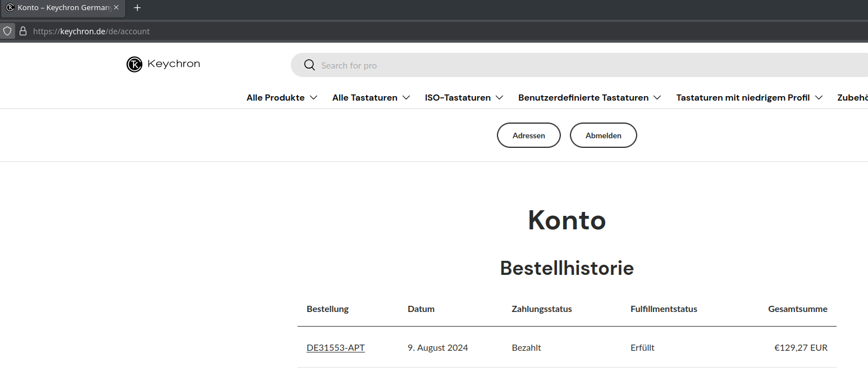The width and height of the screenshot is (868, 371).
Task: Click the Fulfillmentstatus column header
Action: pos(664,309)
